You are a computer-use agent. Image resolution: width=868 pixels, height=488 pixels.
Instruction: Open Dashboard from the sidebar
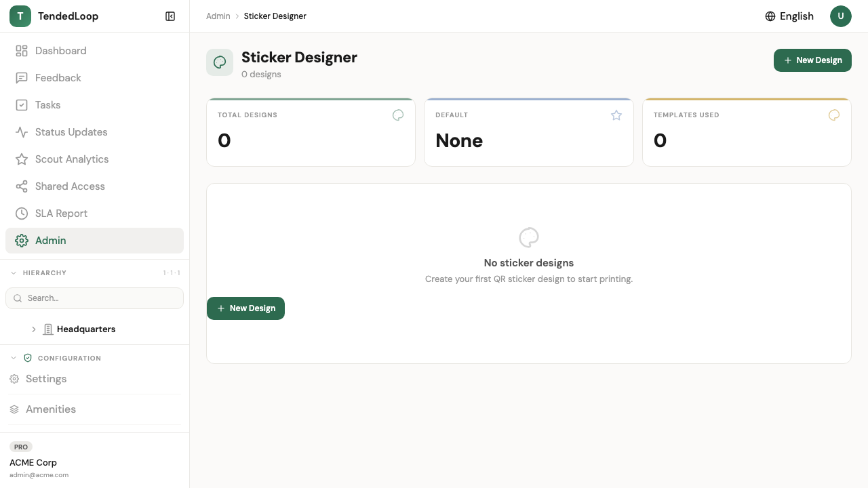click(x=60, y=51)
